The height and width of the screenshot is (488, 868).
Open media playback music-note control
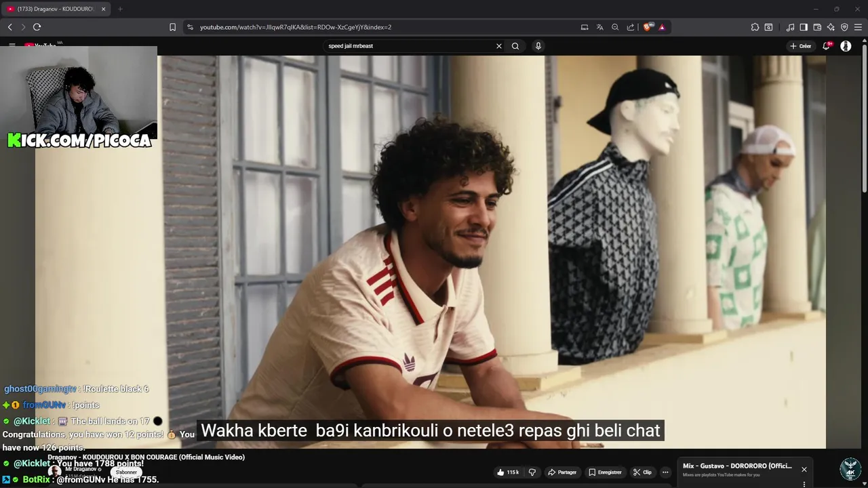[x=790, y=27]
